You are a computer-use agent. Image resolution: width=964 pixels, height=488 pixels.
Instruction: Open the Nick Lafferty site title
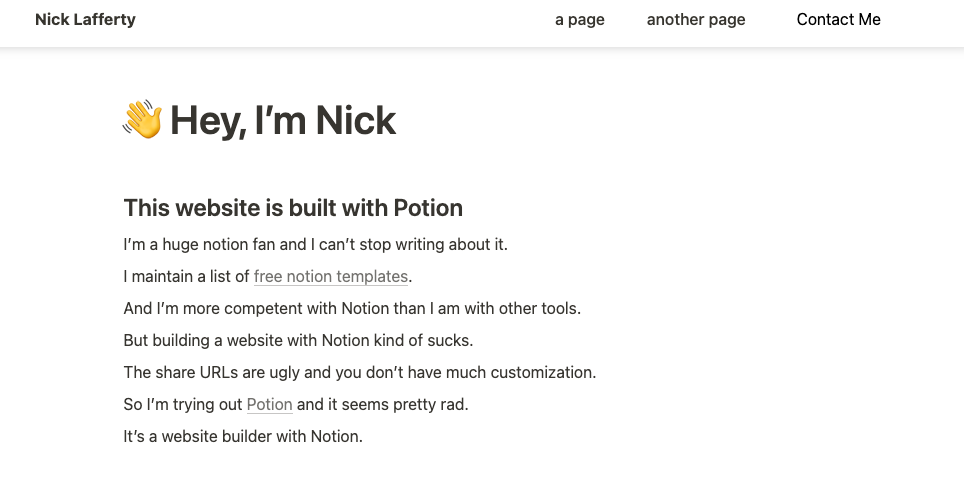pos(85,20)
